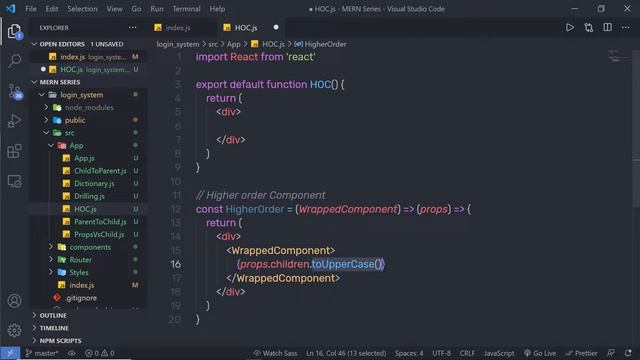Image resolution: width=640 pixels, height=360 pixels.
Task: Close HOC.js tab via unsaved dot
Action: 276,27
